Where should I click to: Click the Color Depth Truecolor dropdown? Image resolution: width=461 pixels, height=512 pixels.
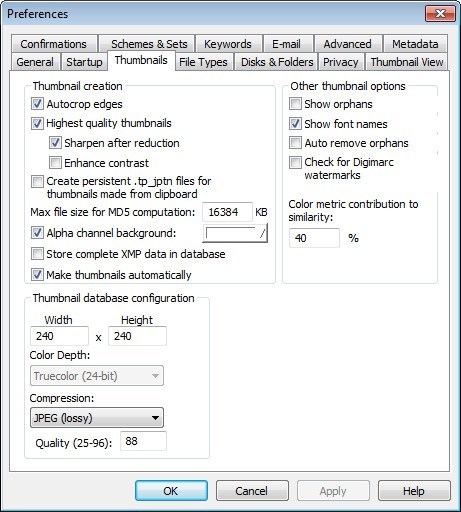pos(97,376)
